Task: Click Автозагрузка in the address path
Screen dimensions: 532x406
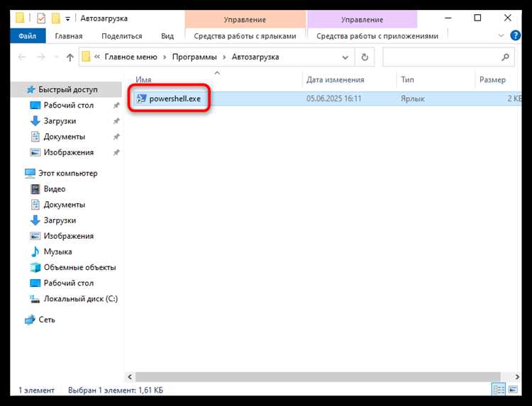Action: pyautogui.click(x=255, y=57)
